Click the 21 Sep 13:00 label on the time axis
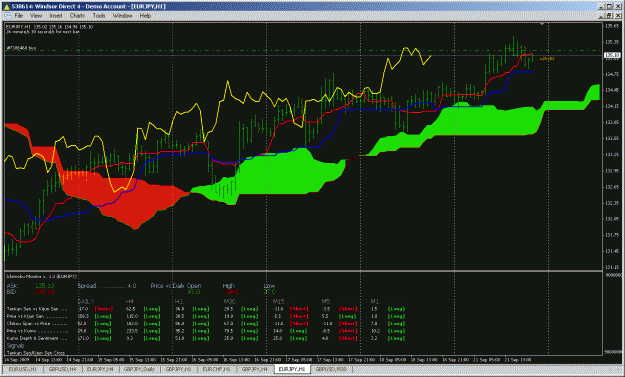 click(518, 360)
